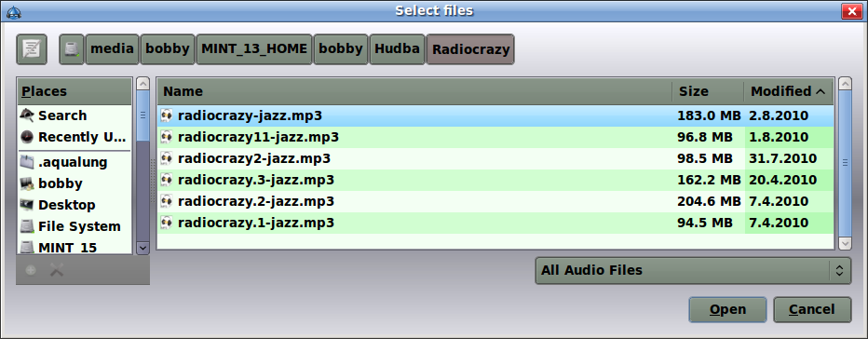The image size is (868, 339).
Task: Click the File System drive icon
Action: pos(27,226)
